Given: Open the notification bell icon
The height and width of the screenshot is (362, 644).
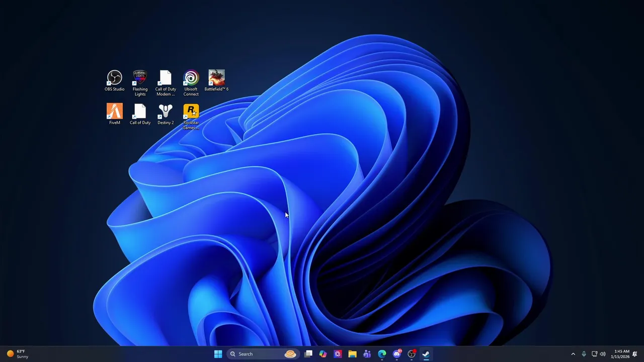Looking at the screenshot, I should click(635, 354).
